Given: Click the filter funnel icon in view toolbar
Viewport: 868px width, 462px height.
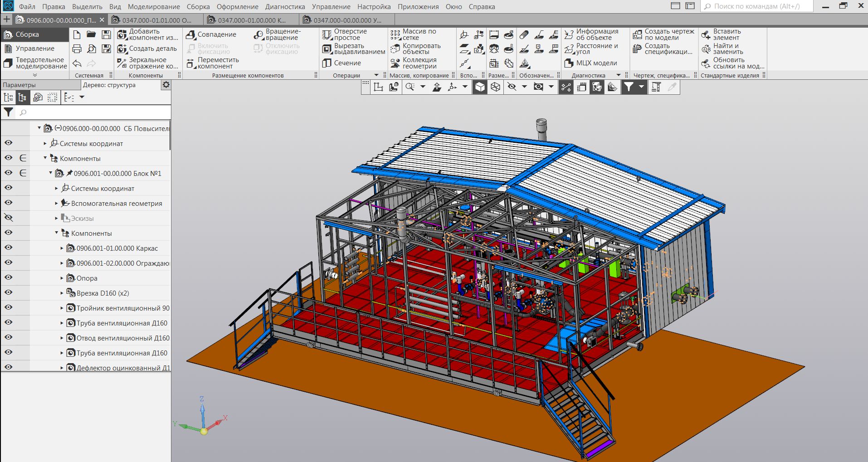Looking at the screenshot, I should click(628, 87).
